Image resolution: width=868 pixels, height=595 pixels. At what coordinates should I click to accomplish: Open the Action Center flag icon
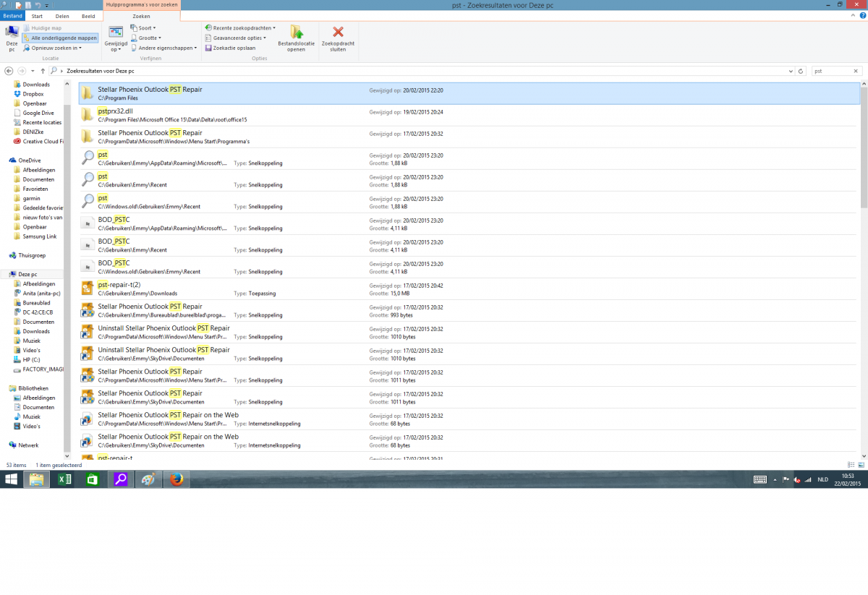[786, 480]
